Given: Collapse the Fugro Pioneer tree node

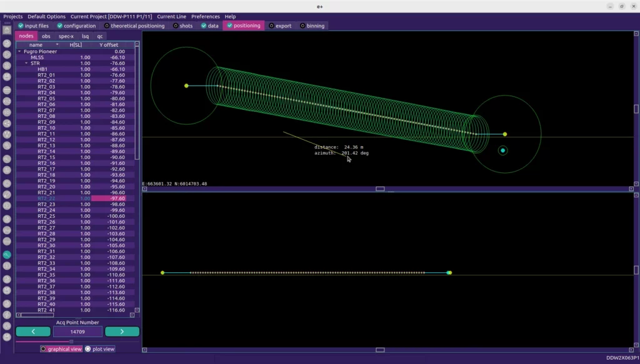Looking at the screenshot, I should point(19,51).
